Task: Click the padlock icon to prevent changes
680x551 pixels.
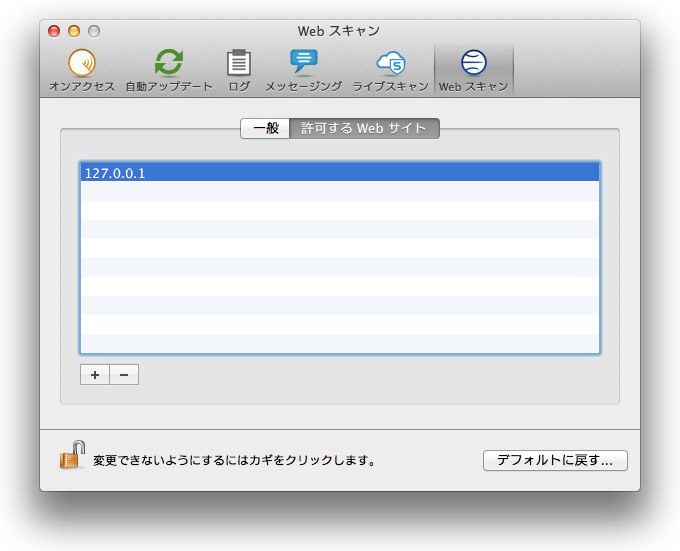Action: (72, 455)
